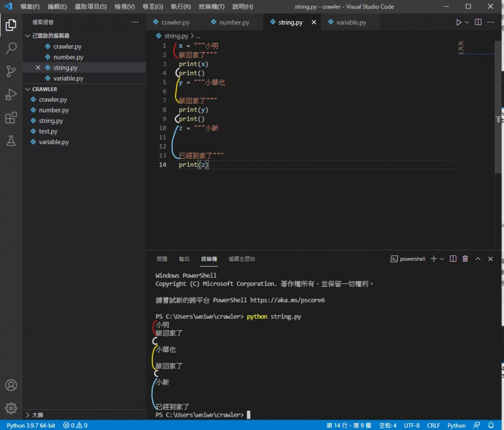Image resolution: width=504 pixels, height=430 pixels.
Task: Switch to 輸出 panel tab
Action: tap(184, 259)
